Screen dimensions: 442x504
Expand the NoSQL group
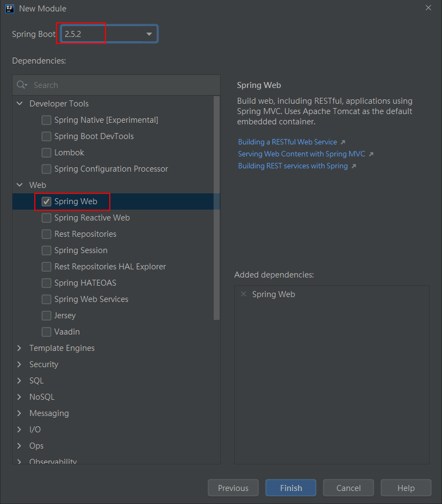(20, 397)
